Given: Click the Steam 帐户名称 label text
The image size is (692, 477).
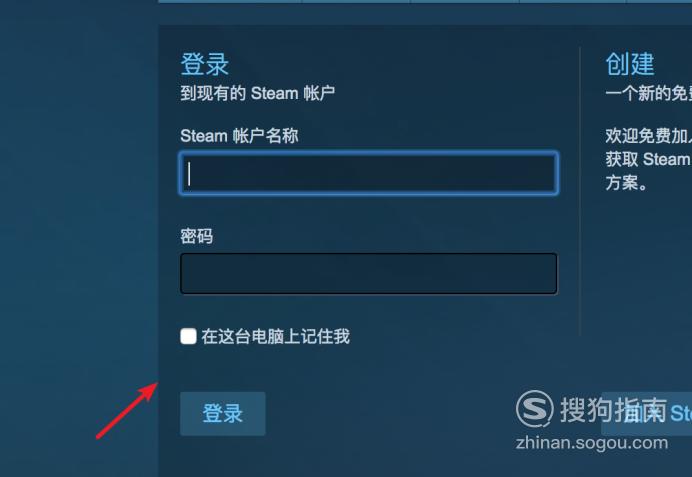Looking at the screenshot, I should click(239, 135).
